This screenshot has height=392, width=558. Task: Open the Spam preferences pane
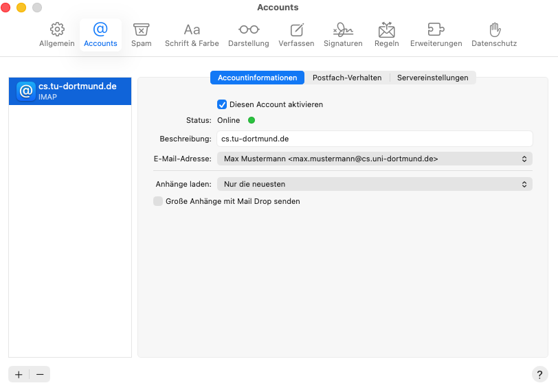point(142,35)
